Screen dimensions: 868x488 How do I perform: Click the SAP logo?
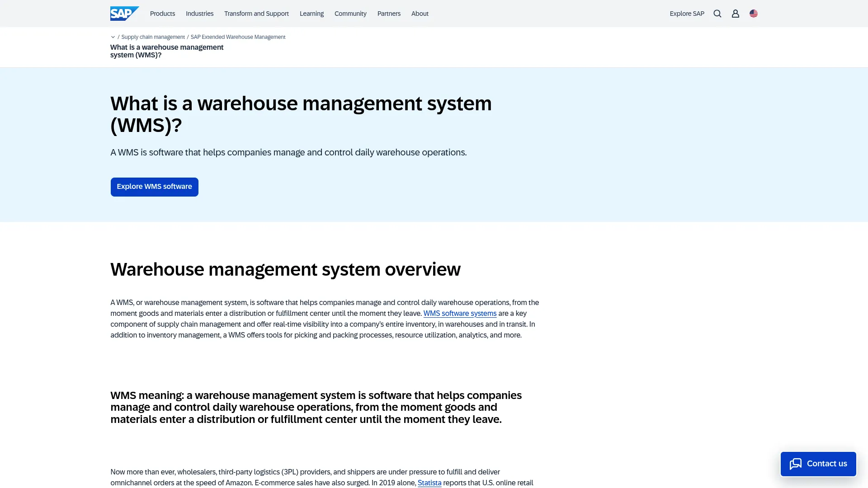[x=124, y=13]
